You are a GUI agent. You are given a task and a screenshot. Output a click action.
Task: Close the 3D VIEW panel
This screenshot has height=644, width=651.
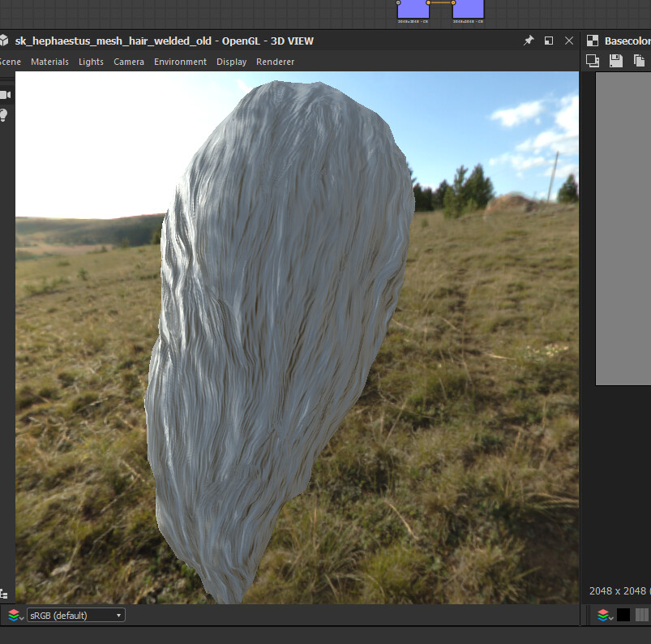[569, 41]
